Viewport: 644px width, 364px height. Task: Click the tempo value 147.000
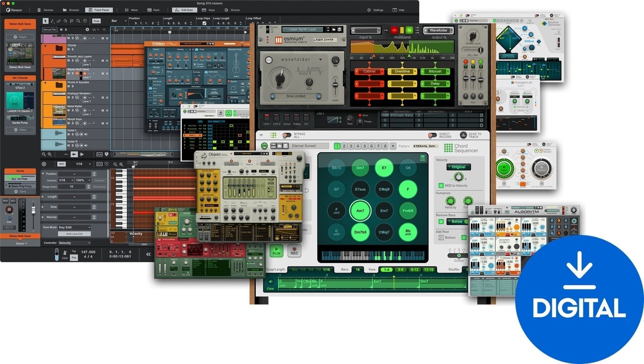[88, 252]
